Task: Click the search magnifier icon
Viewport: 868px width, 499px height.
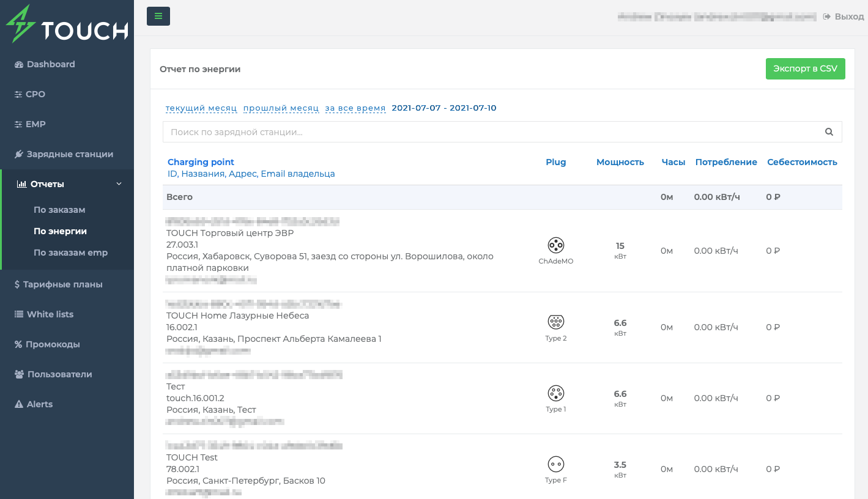Action: [x=829, y=131]
